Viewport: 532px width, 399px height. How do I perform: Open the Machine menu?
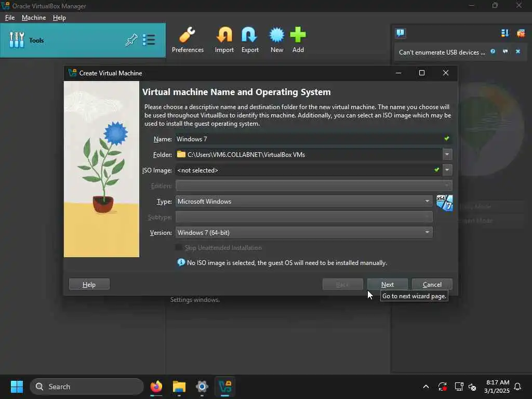click(x=34, y=17)
